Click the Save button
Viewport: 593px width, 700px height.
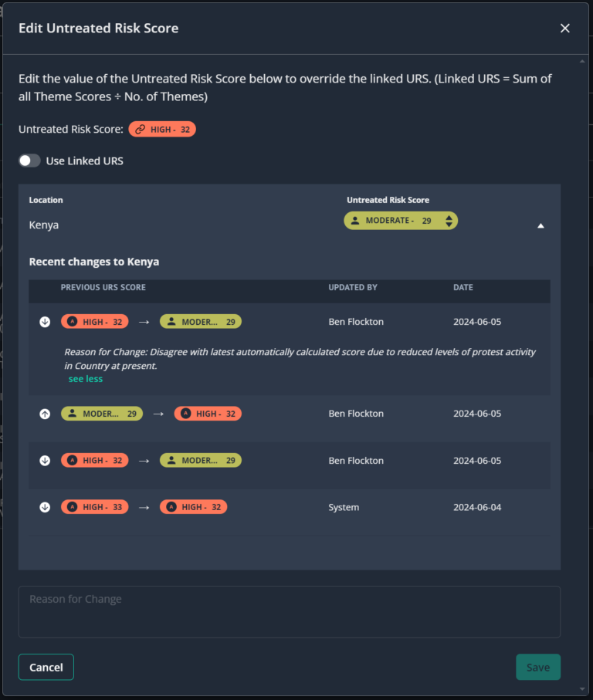click(x=538, y=667)
